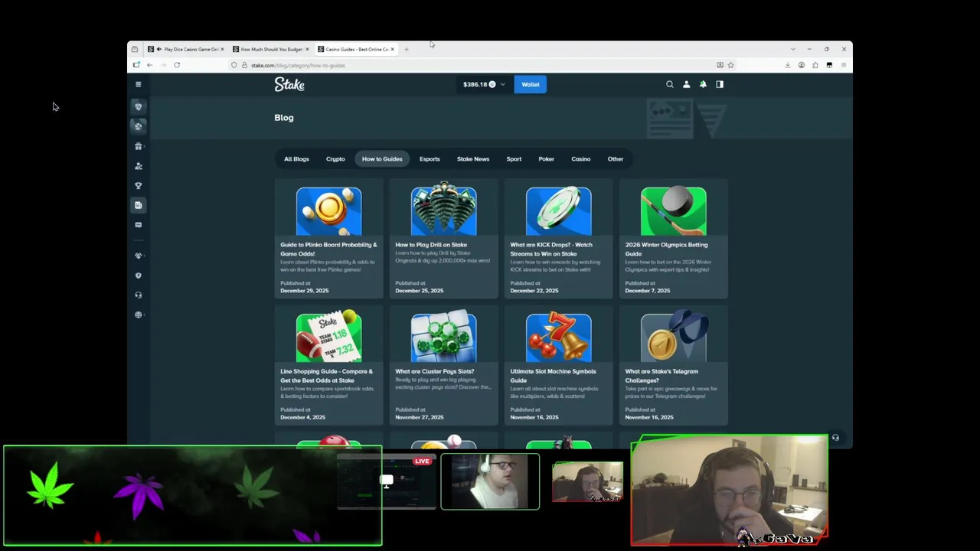The height and width of the screenshot is (551, 980).
Task: Open Sports section from sidebar ball icon
Action: point(139,126)
